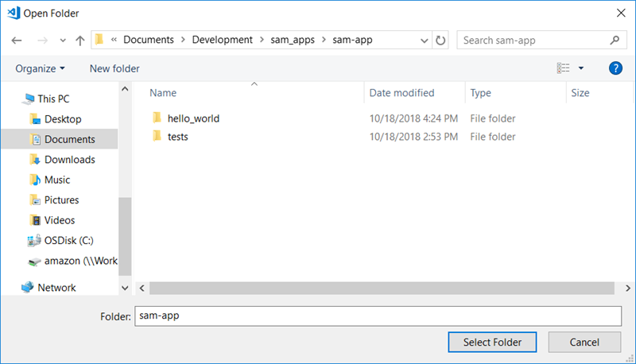
Task: Open recent locations dropdown beside Forward arrow
Action: [x=61, y=40]
